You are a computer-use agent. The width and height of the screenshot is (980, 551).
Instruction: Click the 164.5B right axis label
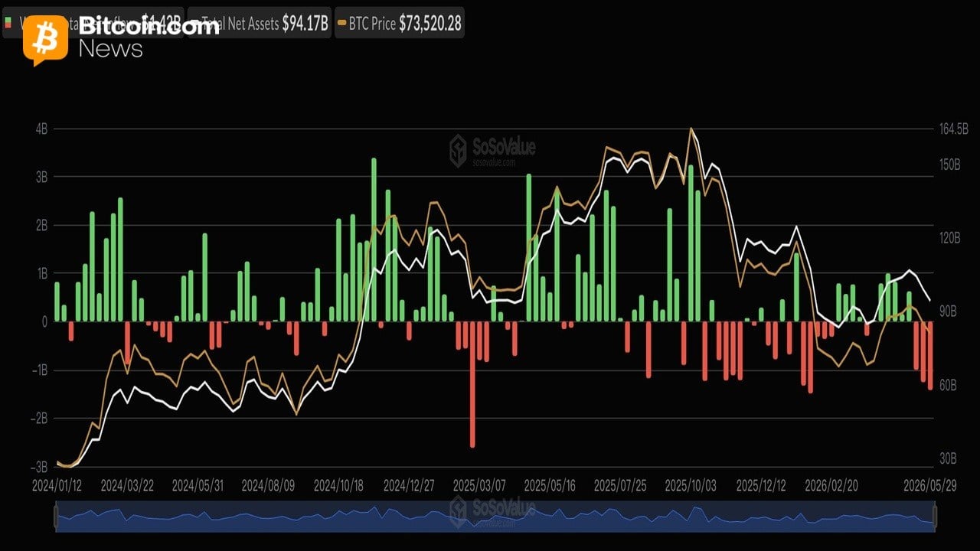point(955,129)
